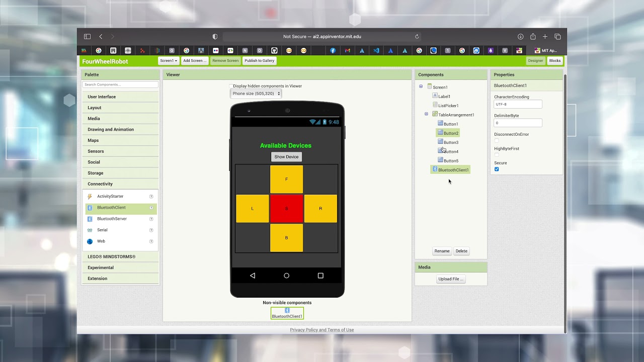Image resolution: width=644 pixels, height=362 pixels.
Task: Edit the CharacterEncoding UTF-8 field
Action: click(x=518, y=104)
